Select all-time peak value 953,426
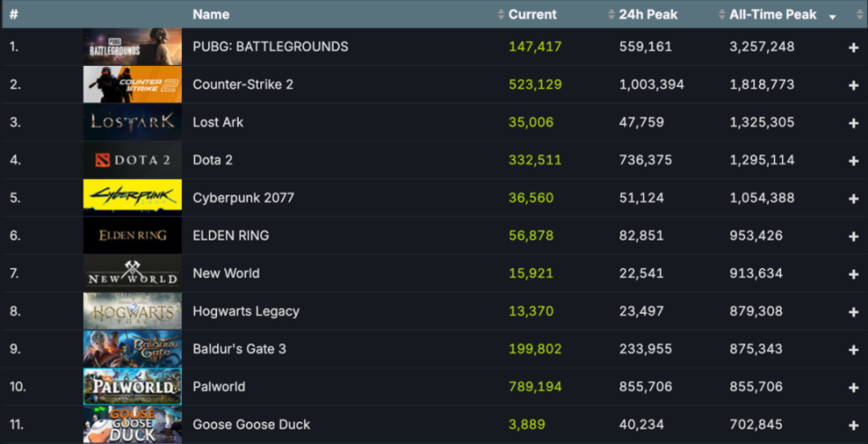The height and width of the screenshot is (444, 868). pyautogui.click(x=756, y=235)
